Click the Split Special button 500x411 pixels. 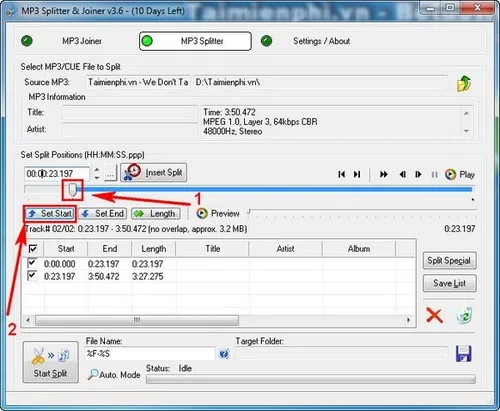click(449, 261)
